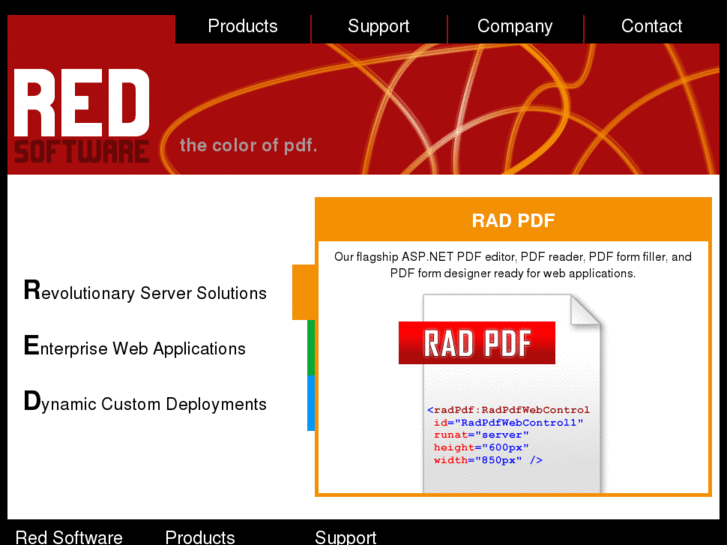This screenshot has width=727, height=545.
Task: Click the RED Software logo
Action: coord(82,116)
